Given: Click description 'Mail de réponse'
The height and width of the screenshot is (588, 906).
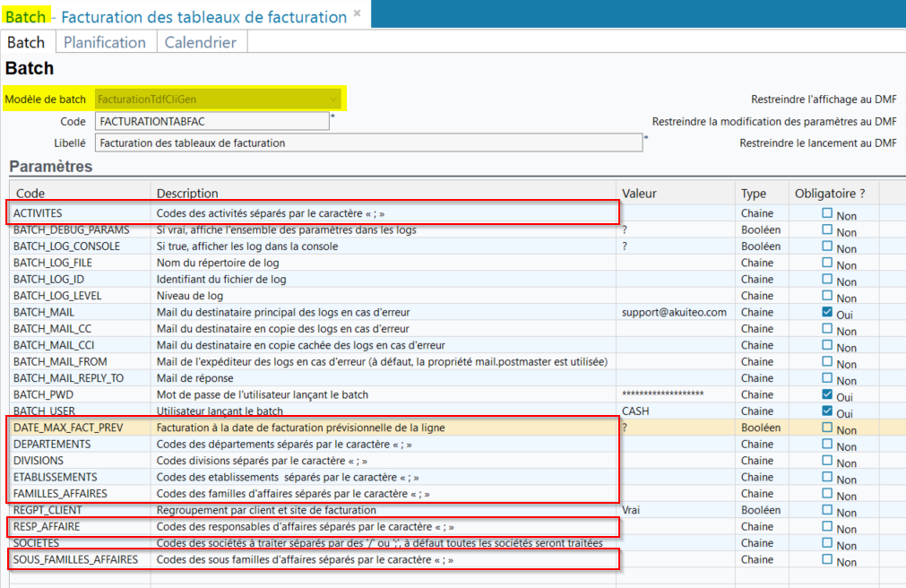Looking at the screenshot, I should pyautogui.click(x=194, y=378).
